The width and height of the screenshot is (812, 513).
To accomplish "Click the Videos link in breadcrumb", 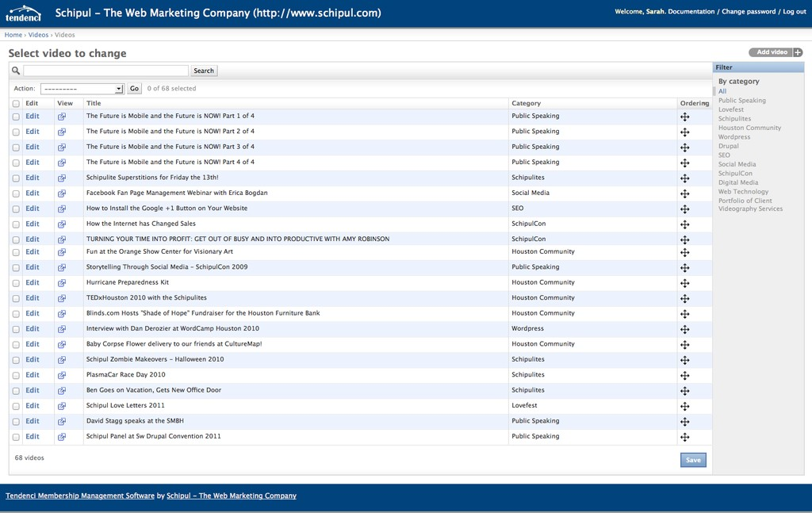I will tap(38, 35).
